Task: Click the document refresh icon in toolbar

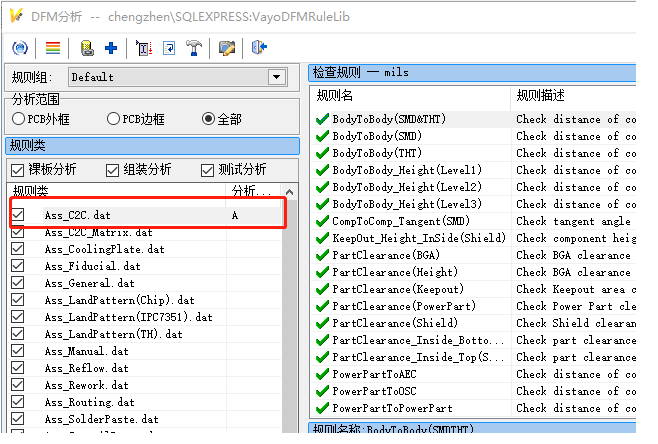Action: tap(169, 47)
